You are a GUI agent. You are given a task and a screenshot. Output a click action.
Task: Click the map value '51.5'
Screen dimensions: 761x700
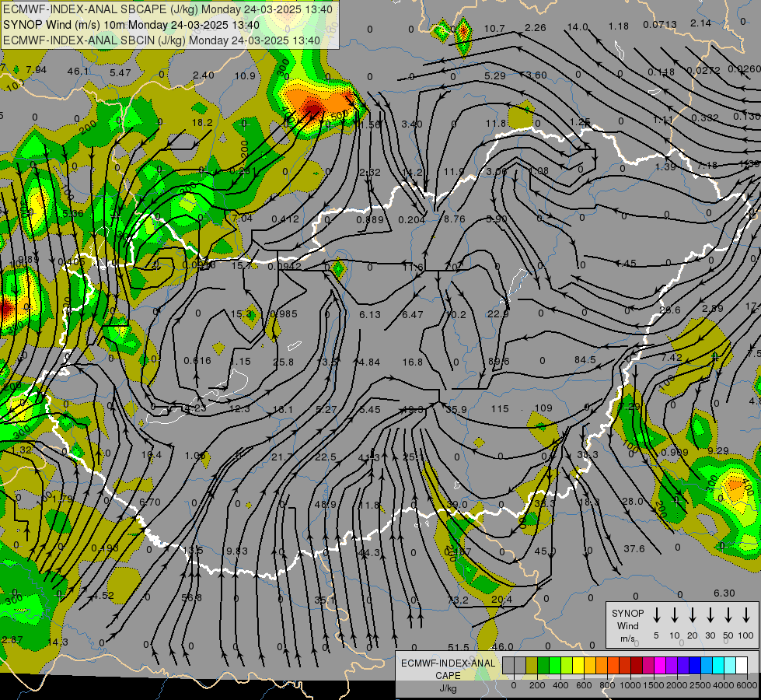click(x=459, y=647)
